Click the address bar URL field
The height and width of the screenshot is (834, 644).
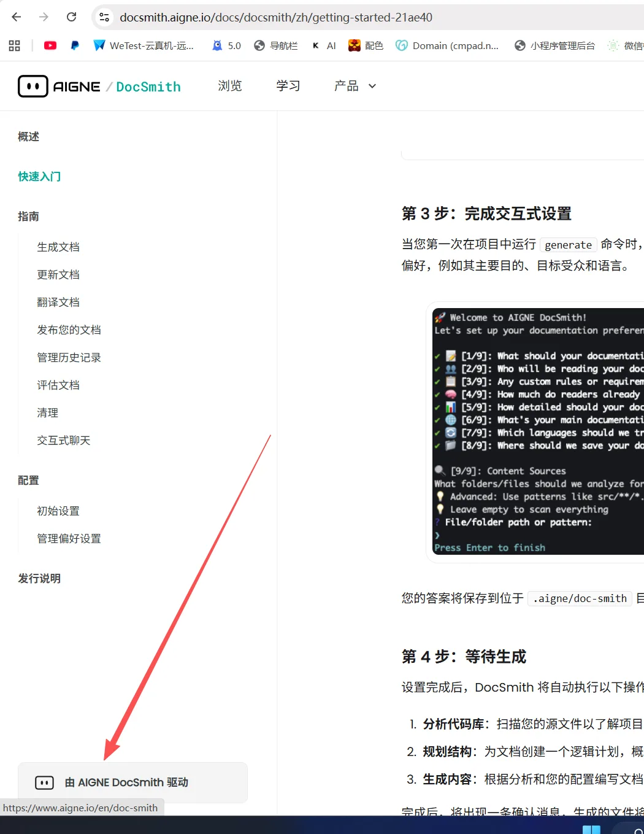coord(368,17)
